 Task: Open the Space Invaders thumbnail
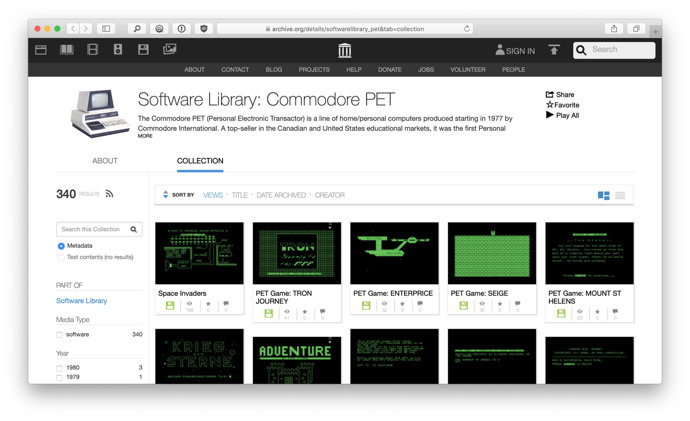[199, 254]
